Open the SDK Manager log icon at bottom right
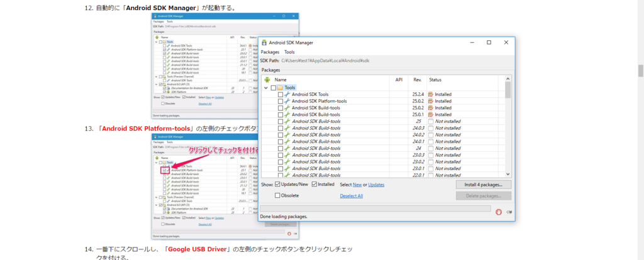 (x=509, y=212)
